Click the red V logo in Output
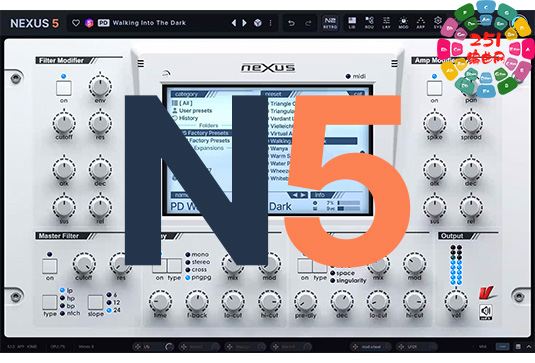 tap(487, 293)
